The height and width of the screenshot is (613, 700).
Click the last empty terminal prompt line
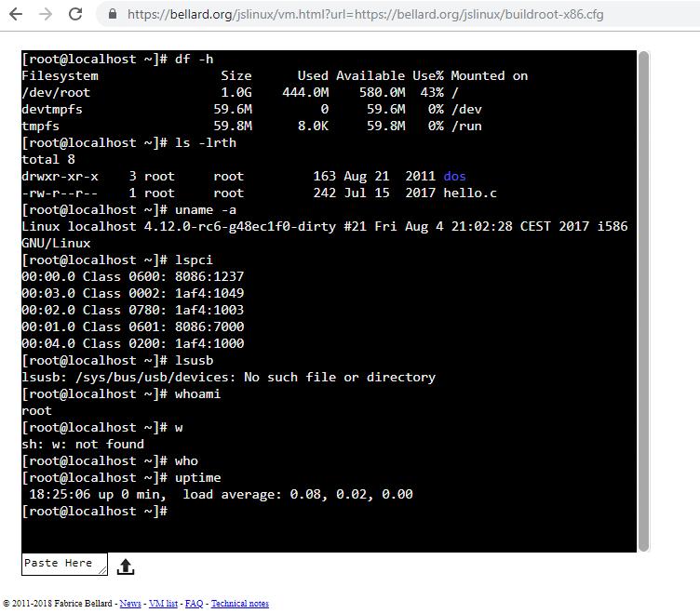point(95,512)
